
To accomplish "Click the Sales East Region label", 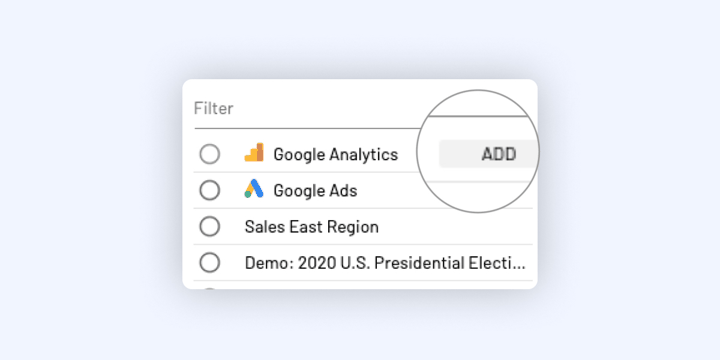I will (x=311, y=227).
